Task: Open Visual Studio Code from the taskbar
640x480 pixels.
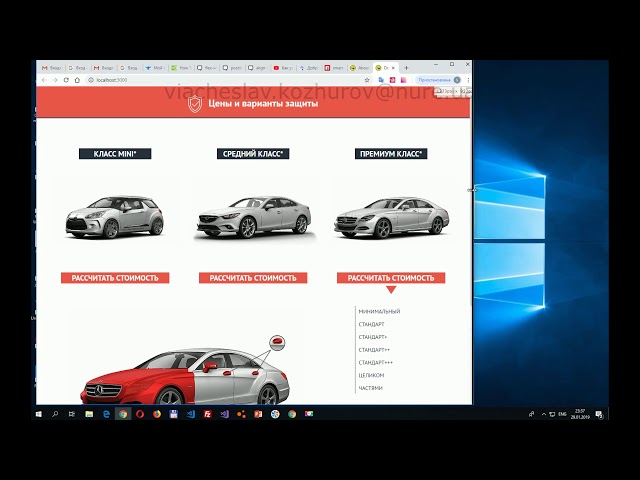Action: pos(191,414)
